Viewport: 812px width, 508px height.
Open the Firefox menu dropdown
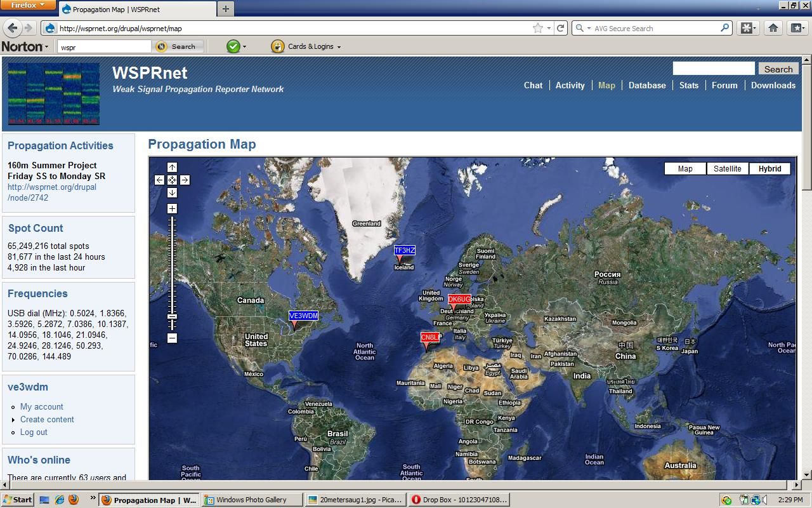coord(28,5)
